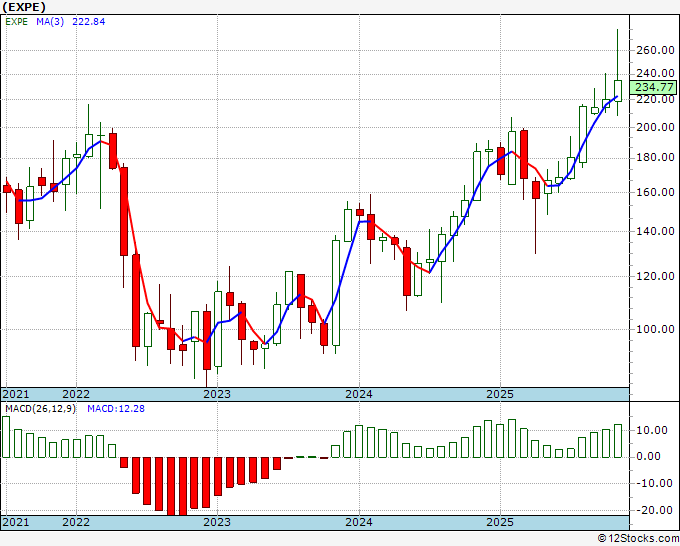This screenshot has height=546, width=680.
Task: Click the 260.00 price axis label
Action: point(655,50)
